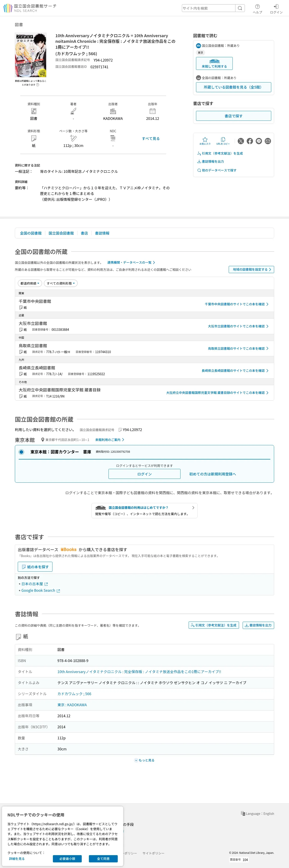Share by email icon
The height and width of the screenshot is (868, 289).
(x=268, y=141)
